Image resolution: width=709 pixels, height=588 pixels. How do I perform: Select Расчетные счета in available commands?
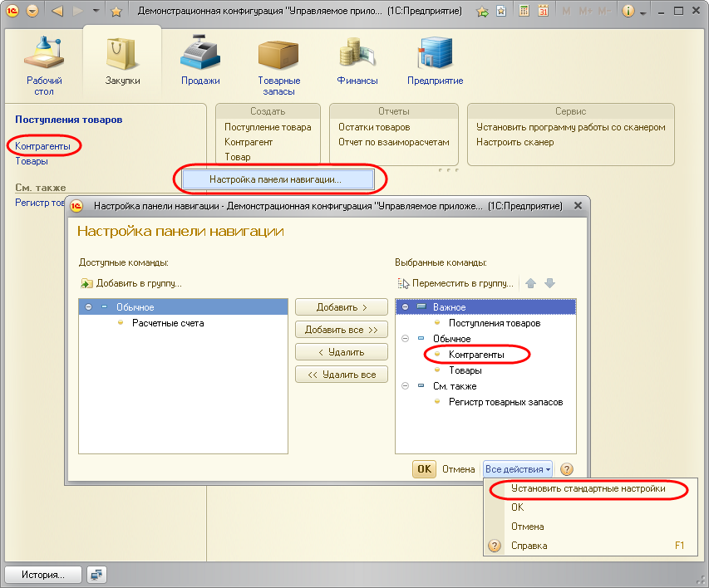click(x=168, y=323)
